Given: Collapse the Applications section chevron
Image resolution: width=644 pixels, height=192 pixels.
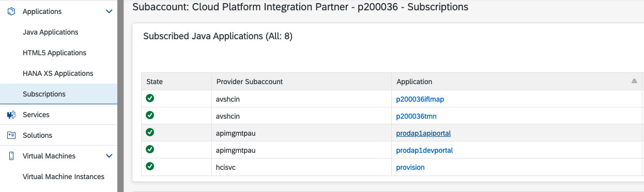Looking at the screenshot, I should point(109,11).
